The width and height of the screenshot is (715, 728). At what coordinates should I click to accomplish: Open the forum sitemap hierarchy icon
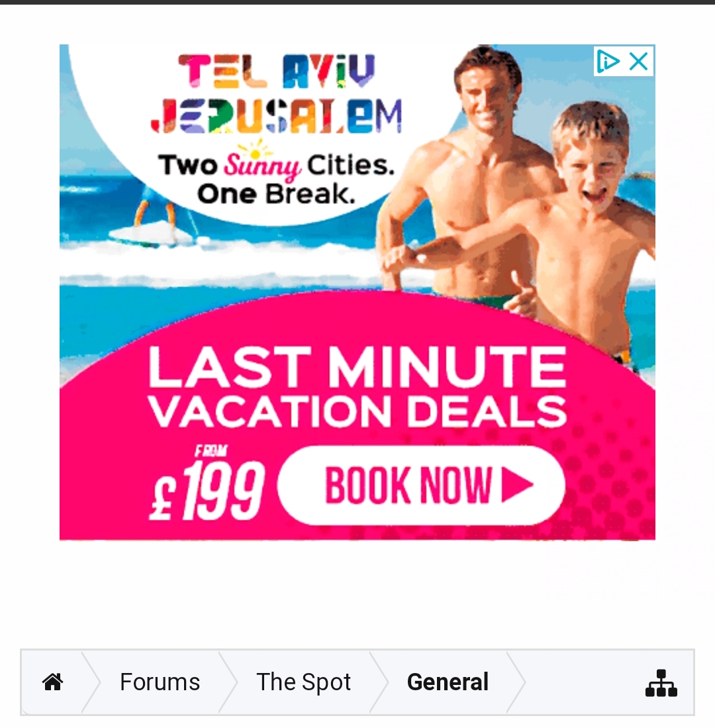pos(661,683)
